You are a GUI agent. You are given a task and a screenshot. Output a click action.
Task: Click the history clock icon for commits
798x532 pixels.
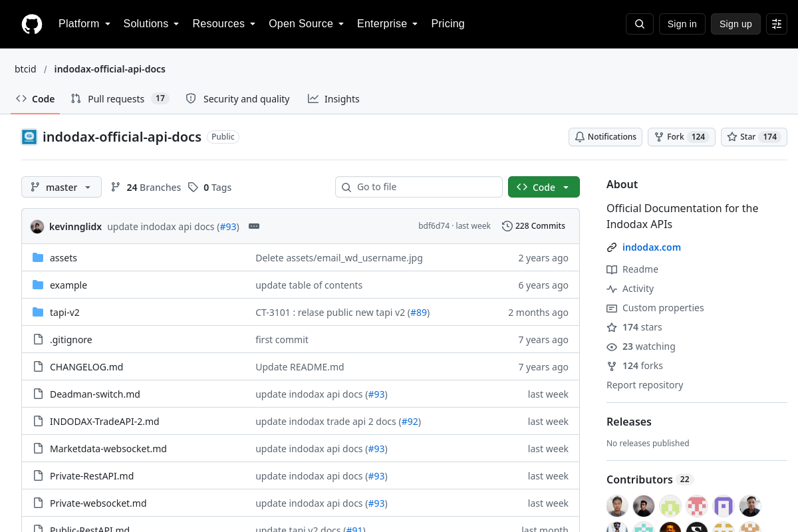[507, 226]
